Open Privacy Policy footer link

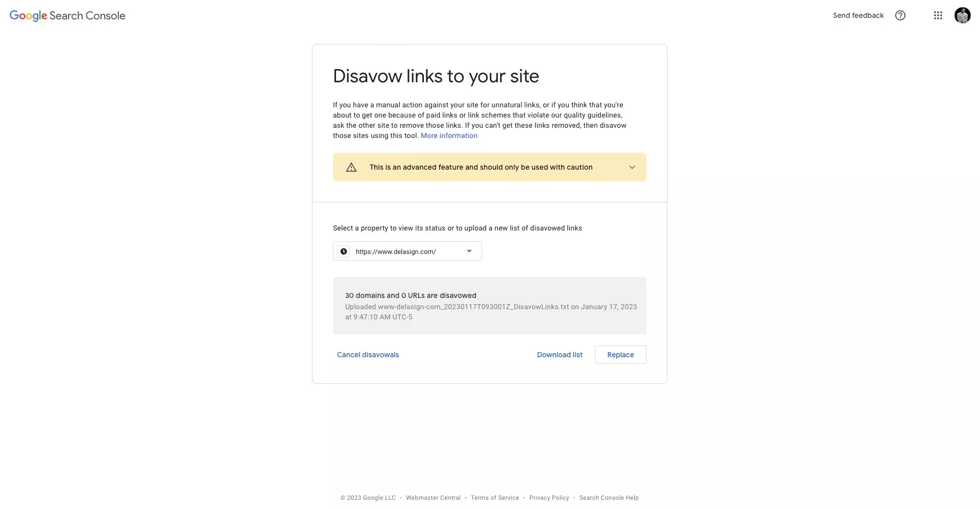(549, 498)
